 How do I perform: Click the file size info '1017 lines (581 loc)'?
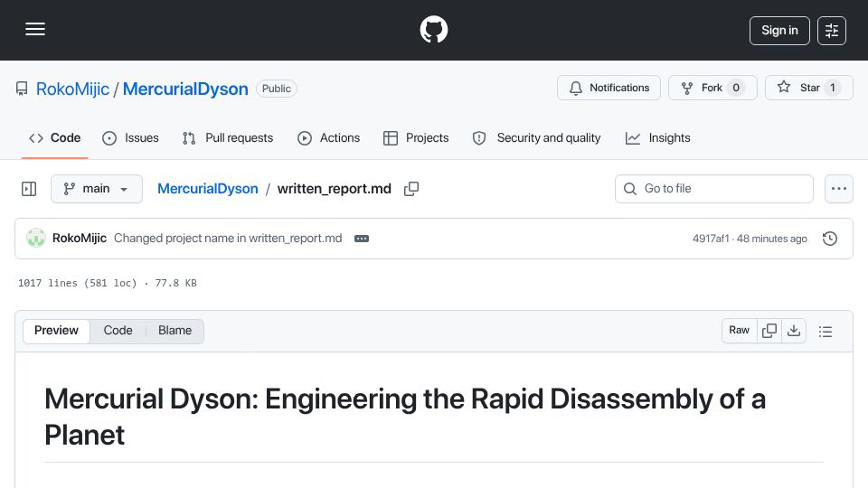[x=77, y=283]
